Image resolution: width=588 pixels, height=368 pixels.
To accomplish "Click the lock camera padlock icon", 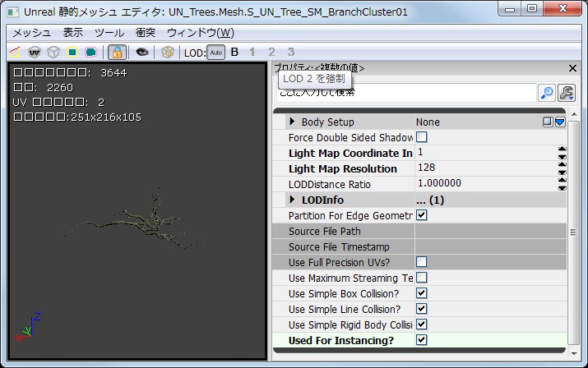I will point(118,52).
